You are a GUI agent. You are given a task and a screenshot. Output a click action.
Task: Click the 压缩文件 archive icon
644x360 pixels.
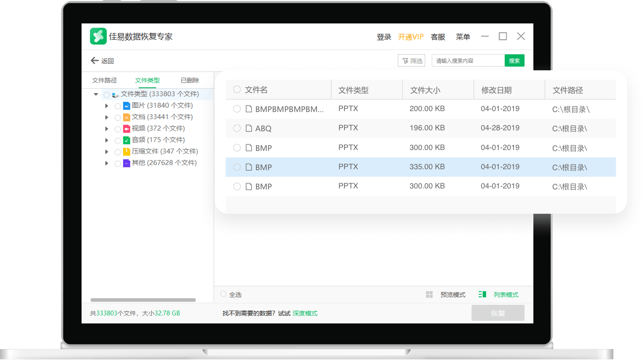tap(126, 151)
